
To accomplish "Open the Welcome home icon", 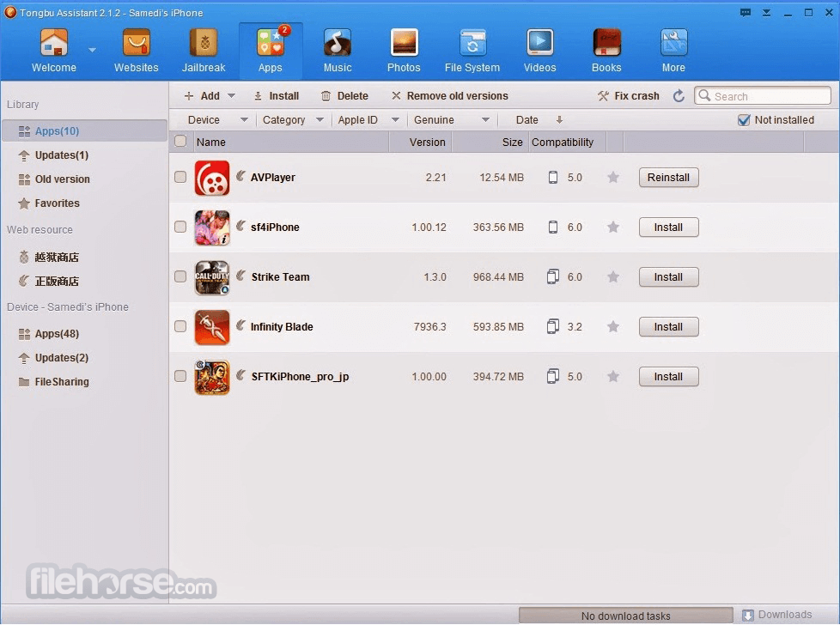I will 54,43.
